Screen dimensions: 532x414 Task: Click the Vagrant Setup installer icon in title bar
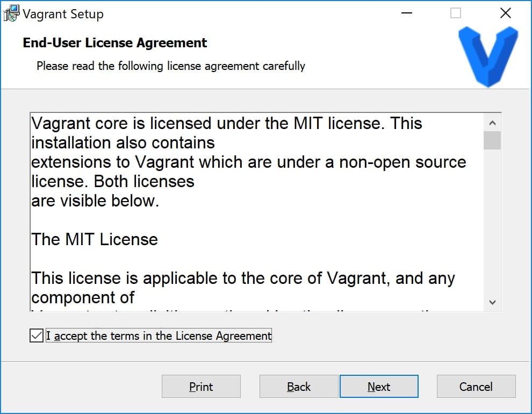click(x=11, y=13)
